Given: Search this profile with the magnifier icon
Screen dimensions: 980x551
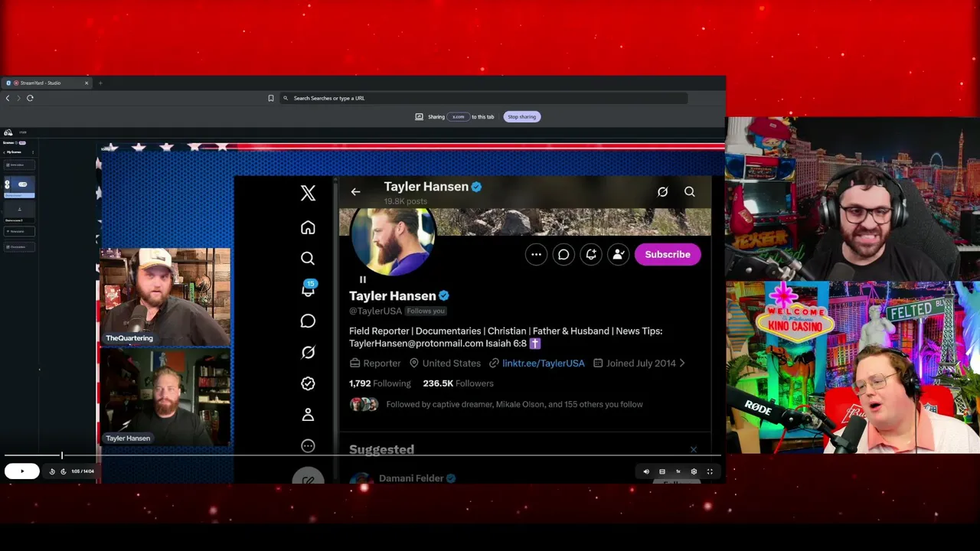Looking at the screenshot, I should [690, 192].
